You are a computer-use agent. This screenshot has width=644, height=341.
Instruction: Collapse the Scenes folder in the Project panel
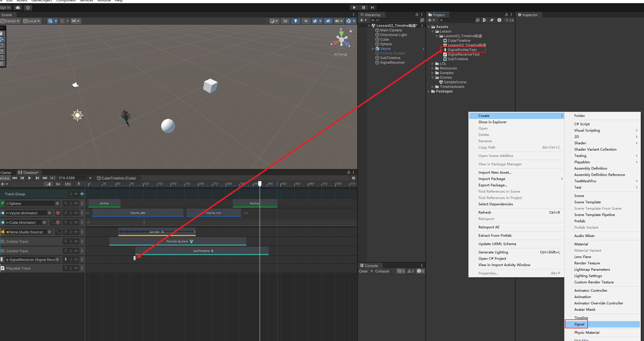pos(432,77)
